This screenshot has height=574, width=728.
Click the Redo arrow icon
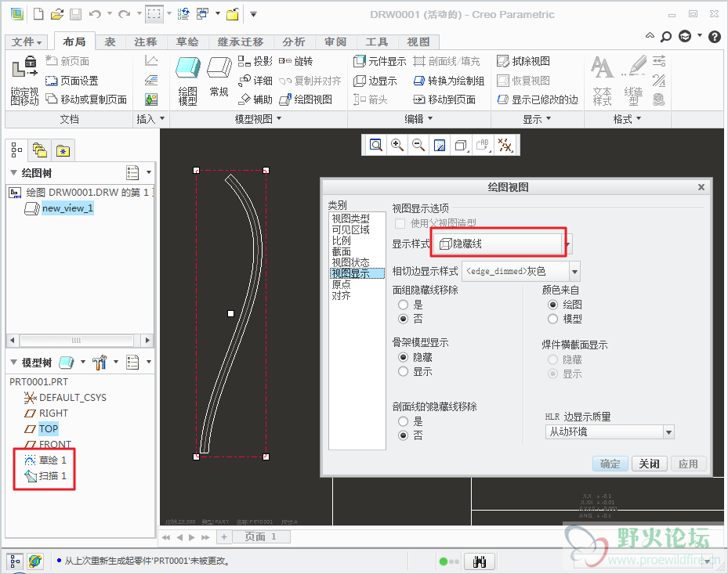tap(124, 14)
